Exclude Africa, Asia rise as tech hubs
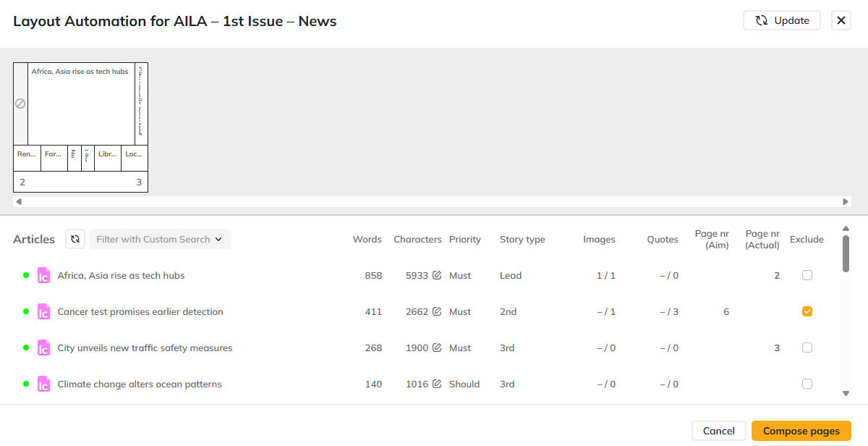Image resolution: width=868 pixels, height=446 pixels. [x=807, y=275]
